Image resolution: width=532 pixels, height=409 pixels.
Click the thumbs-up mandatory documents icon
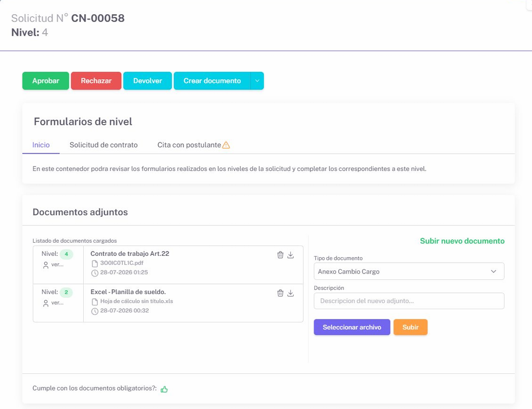(164, 389)
